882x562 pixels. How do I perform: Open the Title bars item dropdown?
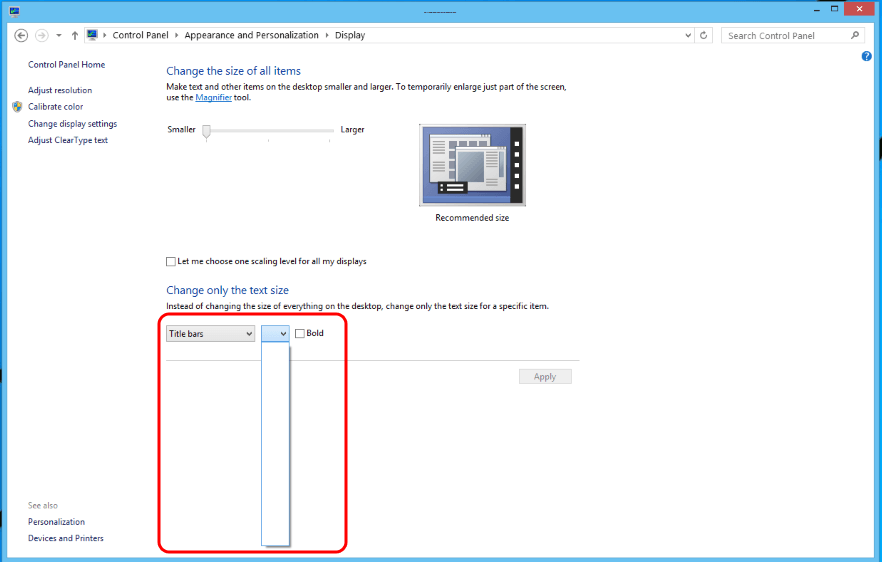pyautogui.click(x=210, y=334)
